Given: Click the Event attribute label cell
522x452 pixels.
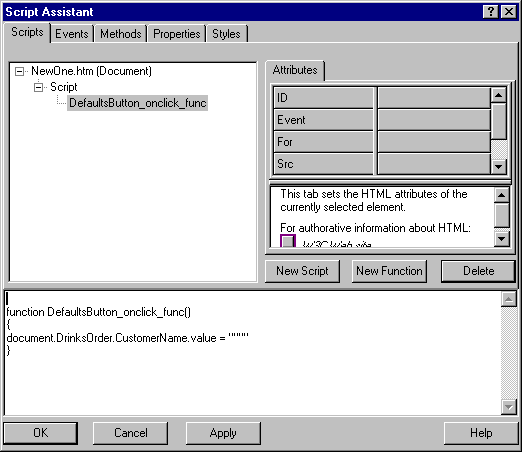Looking at the screenshot, I should pyautogui.click(x=323, y=120).
